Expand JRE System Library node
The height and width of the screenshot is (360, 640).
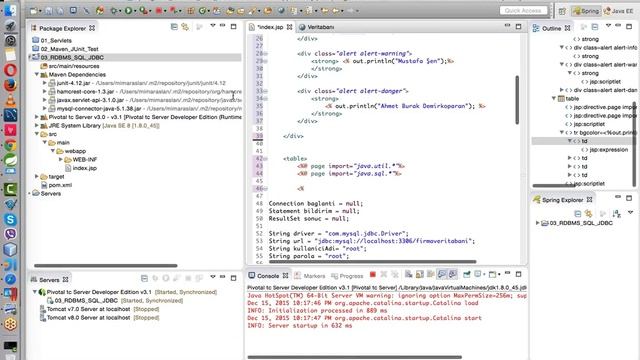pyautogui.click(x=37, y=126)
